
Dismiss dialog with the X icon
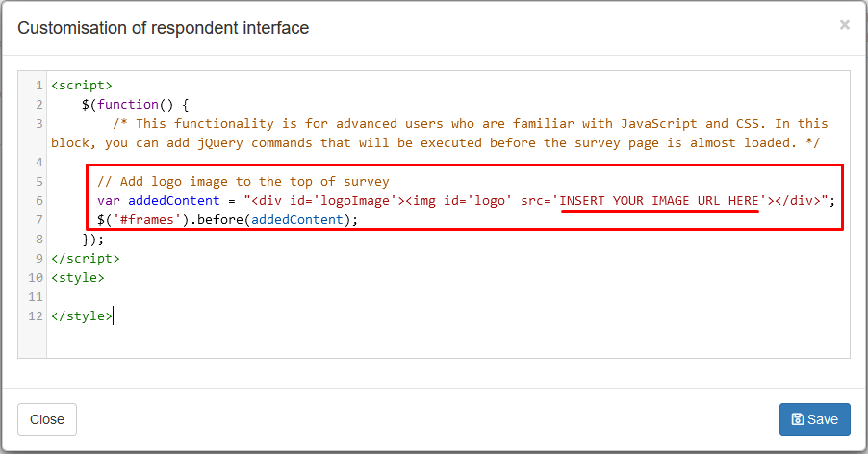pos(844,25)
